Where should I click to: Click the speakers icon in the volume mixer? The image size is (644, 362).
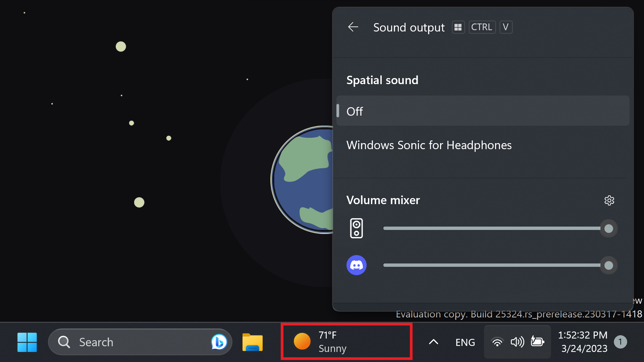pyautogui.click(x=357, y=228)
